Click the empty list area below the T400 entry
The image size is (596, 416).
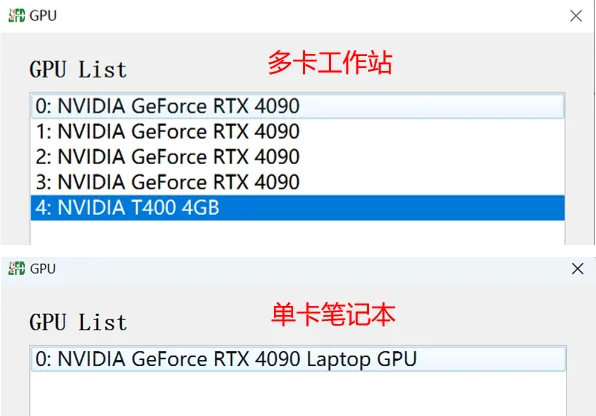tap(298, 232)
